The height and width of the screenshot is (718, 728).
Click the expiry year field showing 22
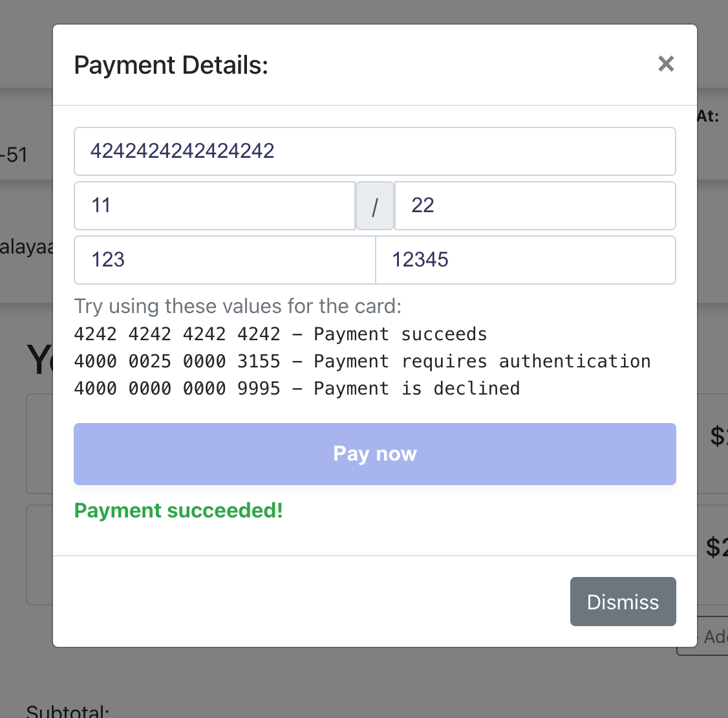pos(535,206)
